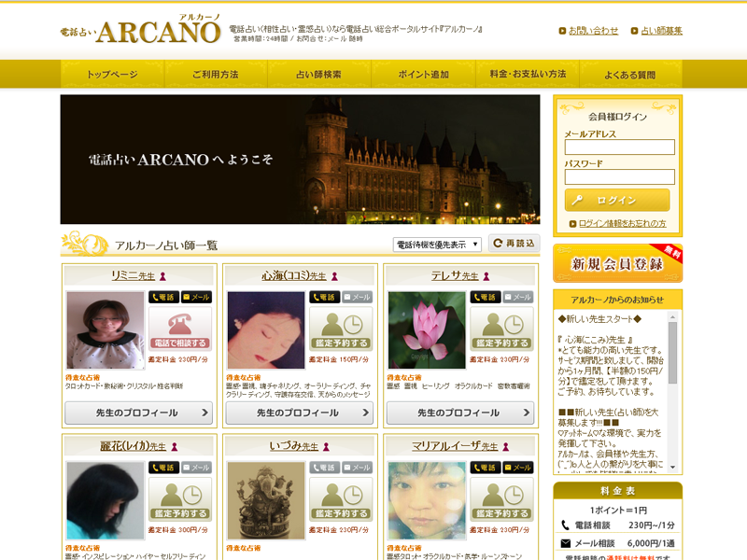Click 麗花先生 メール status icon
Screen dimensions: 747x560
196,468
